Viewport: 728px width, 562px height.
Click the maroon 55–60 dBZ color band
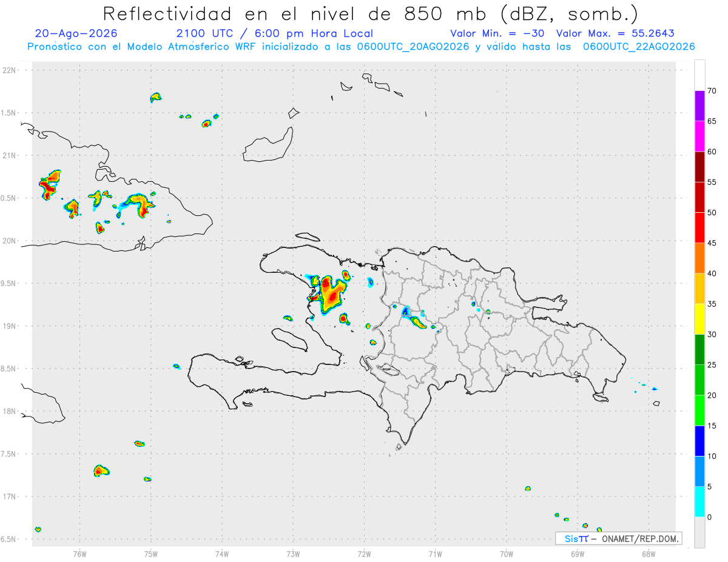(699, 167)
